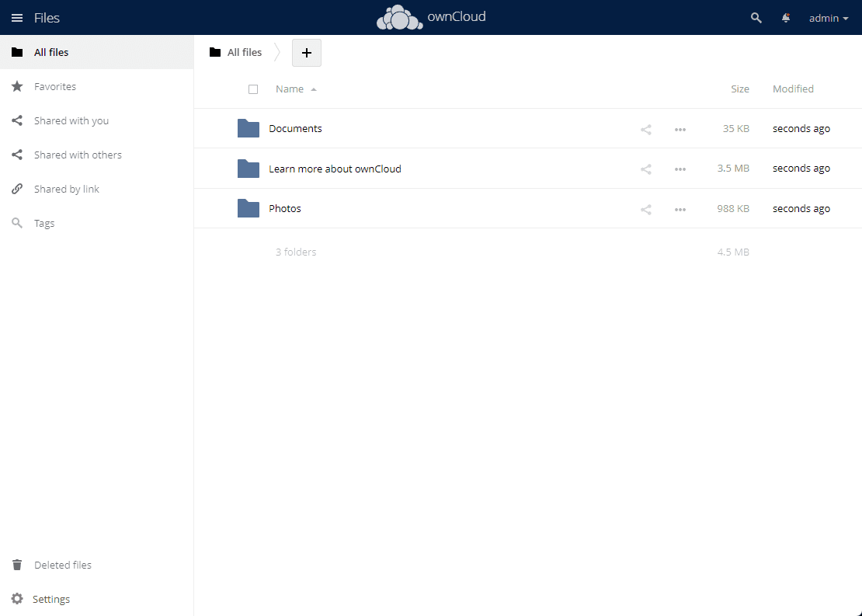This screenshot has height=616, width=862.
Task: Click the plus new file button
Action: (307, 53)
